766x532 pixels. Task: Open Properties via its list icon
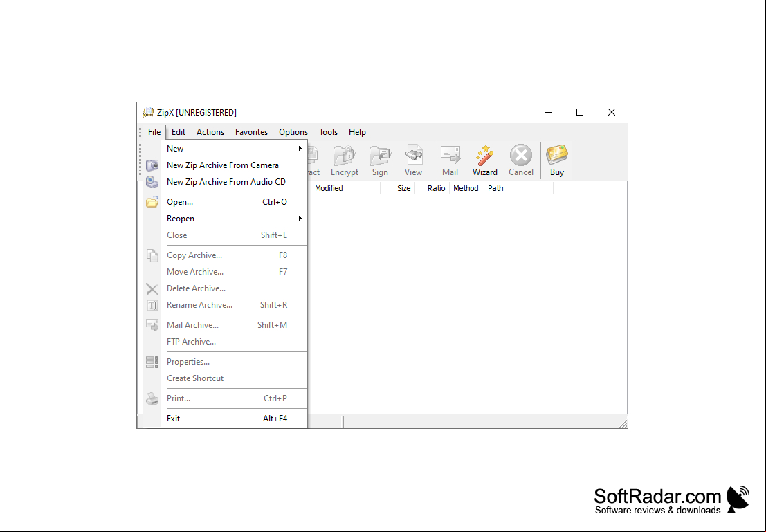[152, 362]
